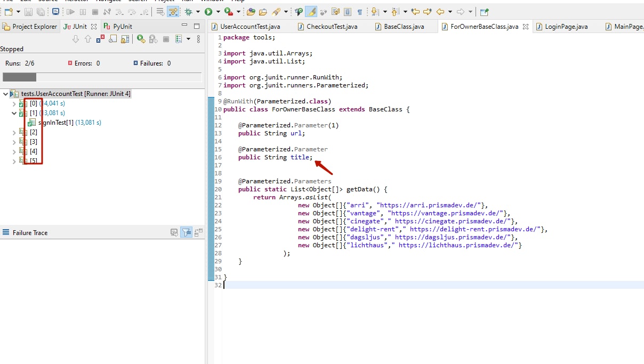Image resolution: width=644 pixels, height=364 pixels.
Task: Toggle Use Step Filters button
Action: 173,12
